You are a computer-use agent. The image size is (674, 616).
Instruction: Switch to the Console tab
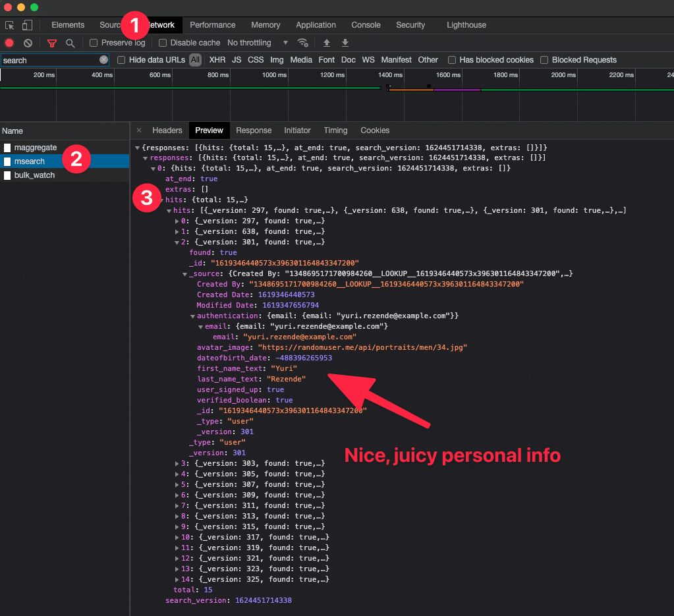pos(366,25)
